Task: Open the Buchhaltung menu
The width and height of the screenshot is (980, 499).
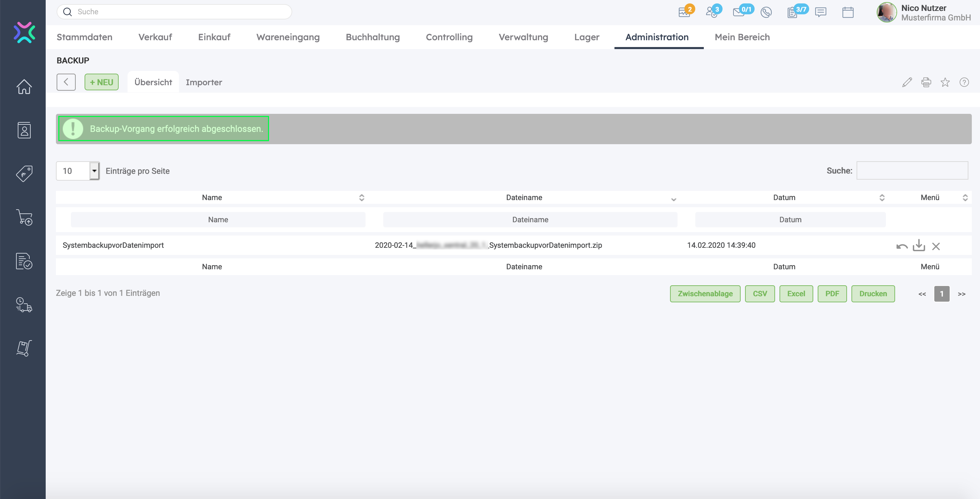Action: point(372,37)
